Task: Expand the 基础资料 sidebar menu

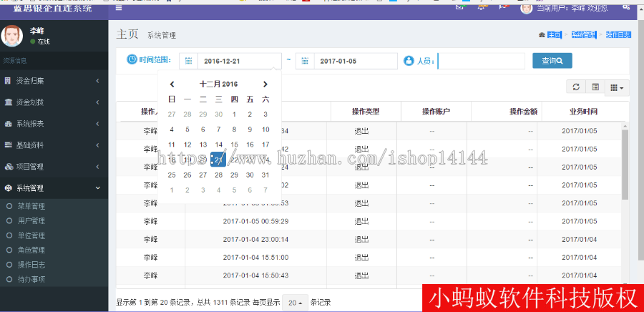Action: click(x=54, y=145)
